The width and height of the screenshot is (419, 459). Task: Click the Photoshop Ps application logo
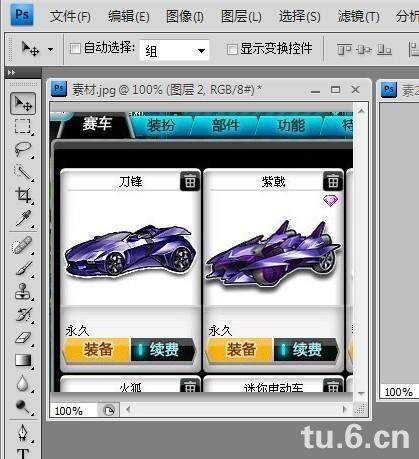[22, 15]
